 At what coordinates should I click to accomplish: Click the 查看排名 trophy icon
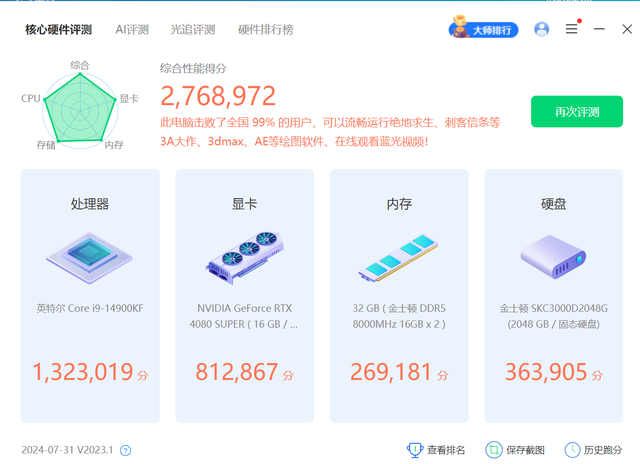click(x=415, y=450)
